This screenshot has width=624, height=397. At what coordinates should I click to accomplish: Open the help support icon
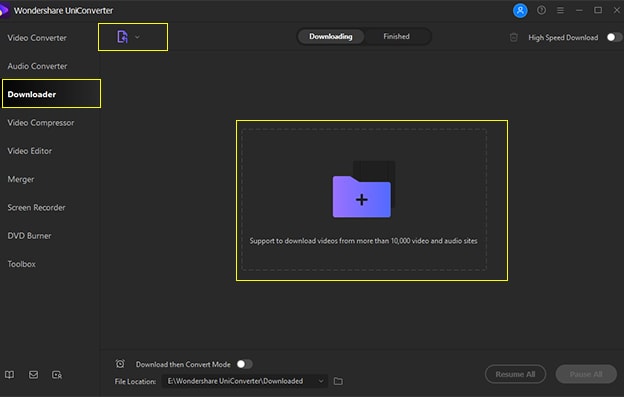click(541, 10)
